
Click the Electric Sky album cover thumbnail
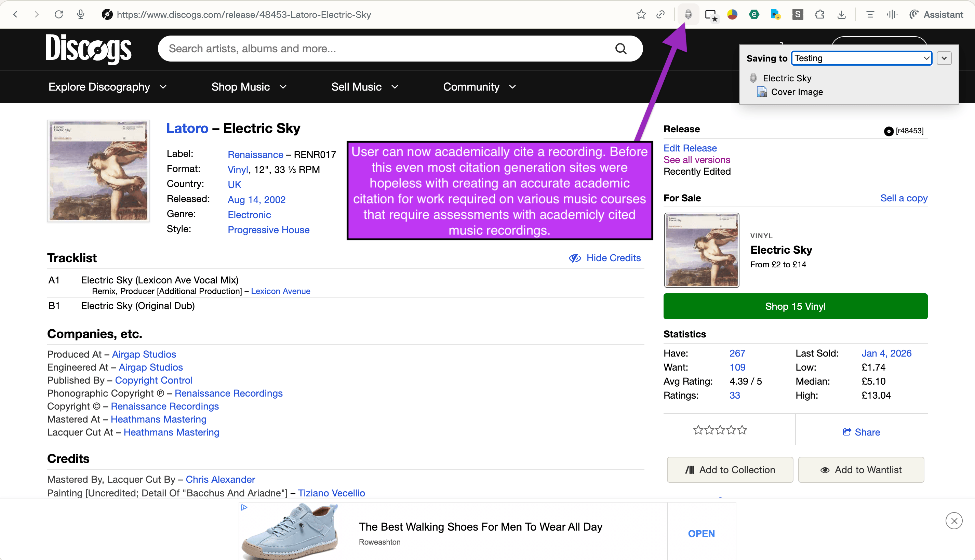(98, 171)
